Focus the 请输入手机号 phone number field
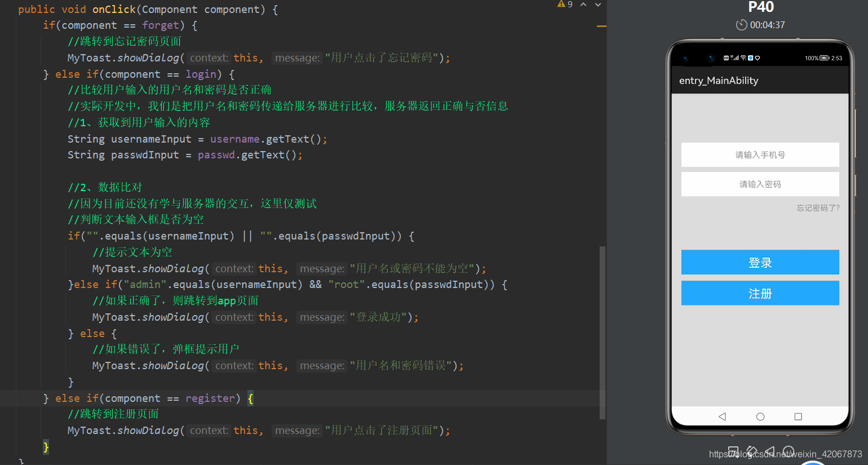Screen dimensions: 868x465 [x=760, y=154]
